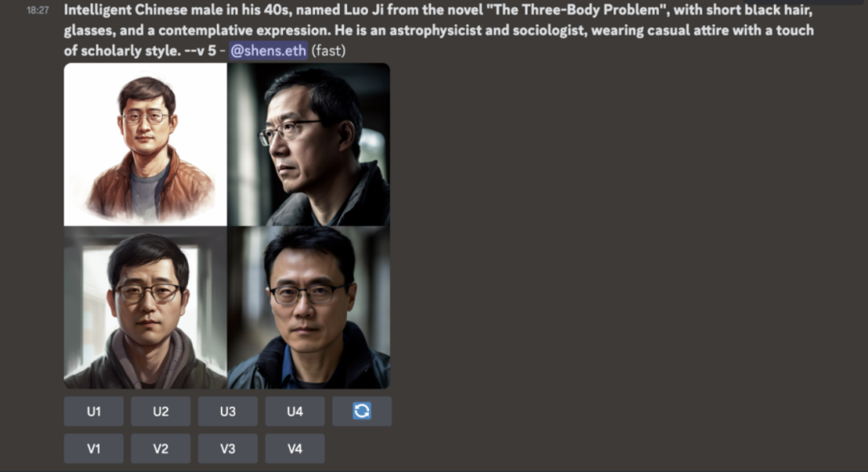
Task: Select U3 to upscale third image
Action: 227,411
